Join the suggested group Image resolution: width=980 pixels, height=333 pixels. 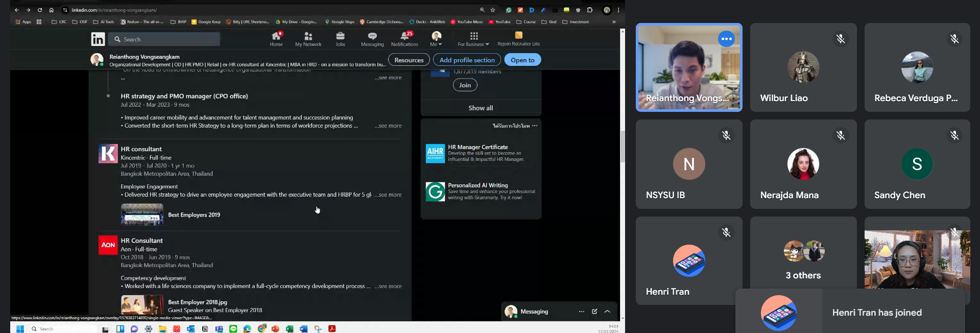pyautogui.click(x=465, y=85)
